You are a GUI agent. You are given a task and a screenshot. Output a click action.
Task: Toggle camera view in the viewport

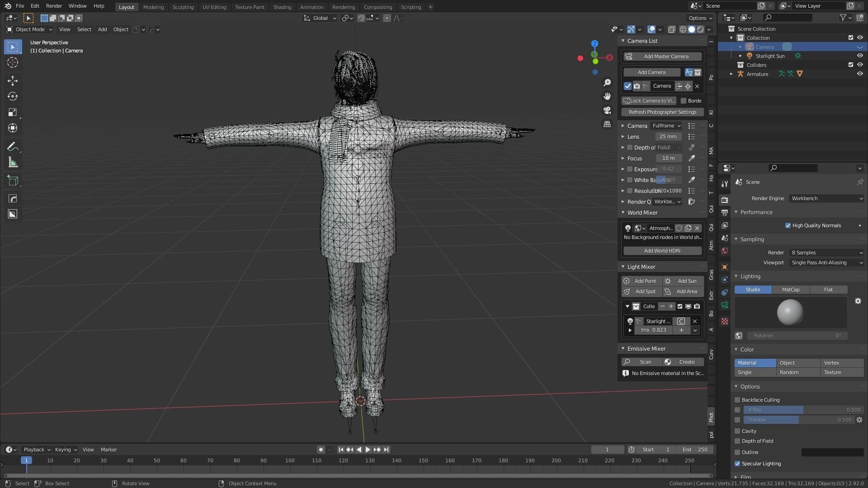[607, 110]
